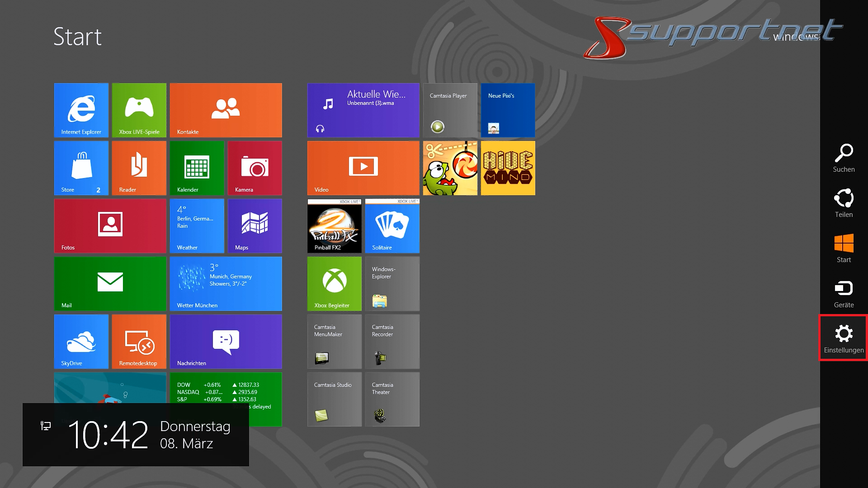
Task: Click the Start charm with Windows logo
Action: coord(844,249)
